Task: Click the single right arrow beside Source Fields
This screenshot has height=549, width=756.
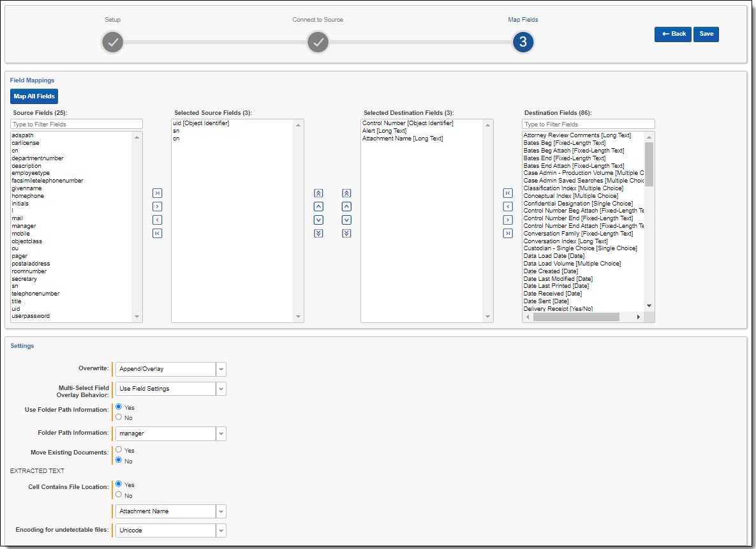Action: click(158, 207)
